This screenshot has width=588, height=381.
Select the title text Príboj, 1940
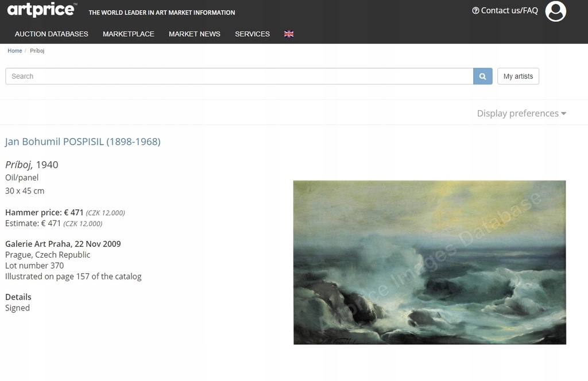[32, 165]
